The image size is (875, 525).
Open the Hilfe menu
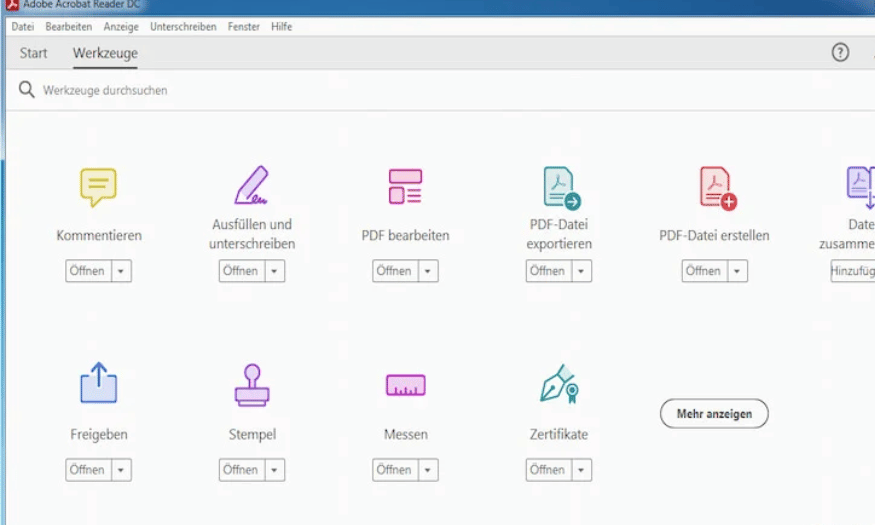(x=282, y=27)
